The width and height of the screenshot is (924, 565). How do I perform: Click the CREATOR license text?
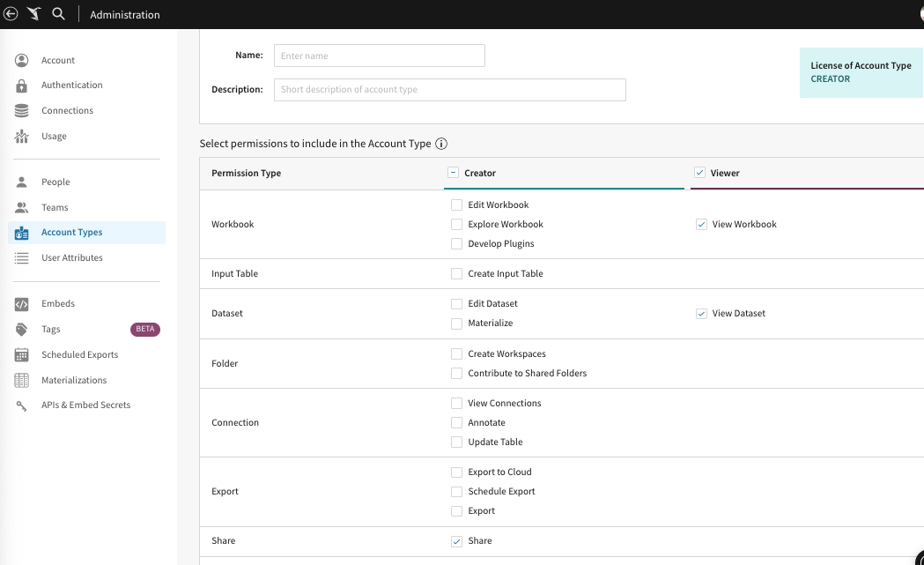[830, 79]
